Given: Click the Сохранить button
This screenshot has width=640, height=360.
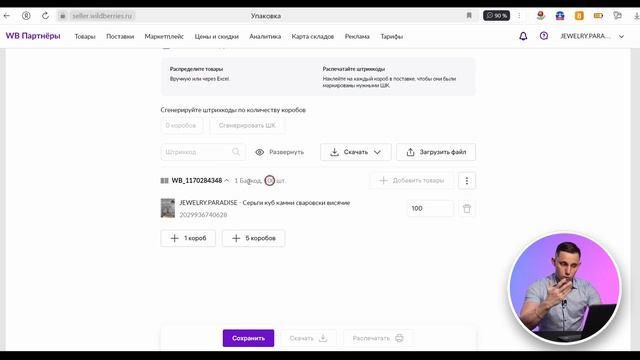Looking at the screenshot, I should 248,338.
